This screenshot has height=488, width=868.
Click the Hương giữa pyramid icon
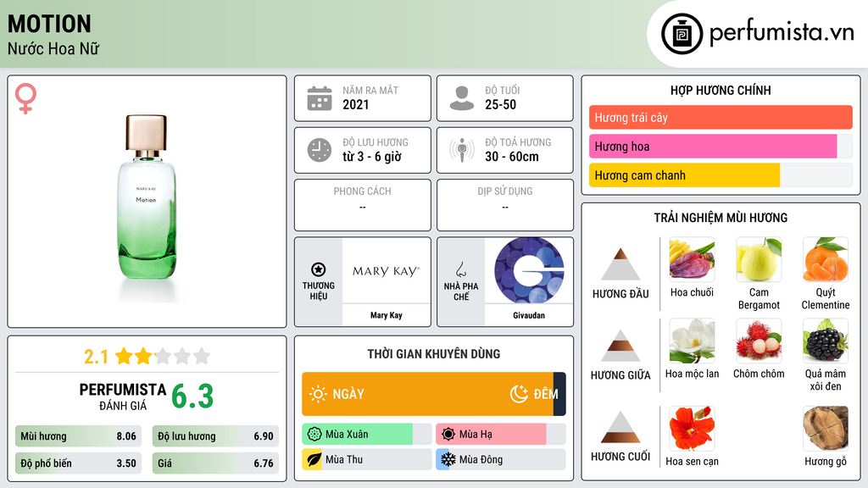point(620,346)
